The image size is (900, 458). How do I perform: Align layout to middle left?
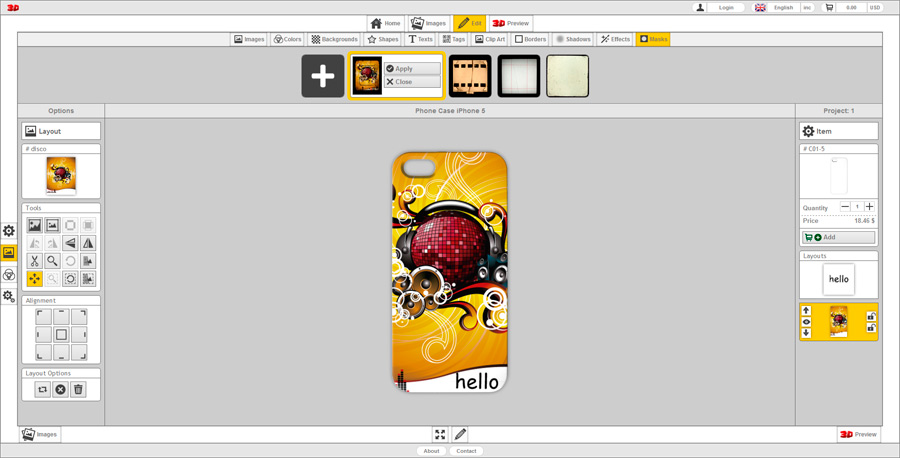pos(44,335)
